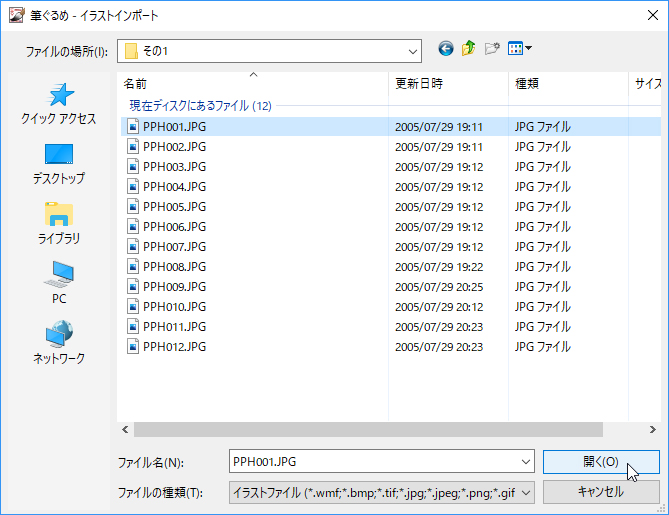
Task: Select Desktop in the sidebar
Action: [x=59, y=163]
